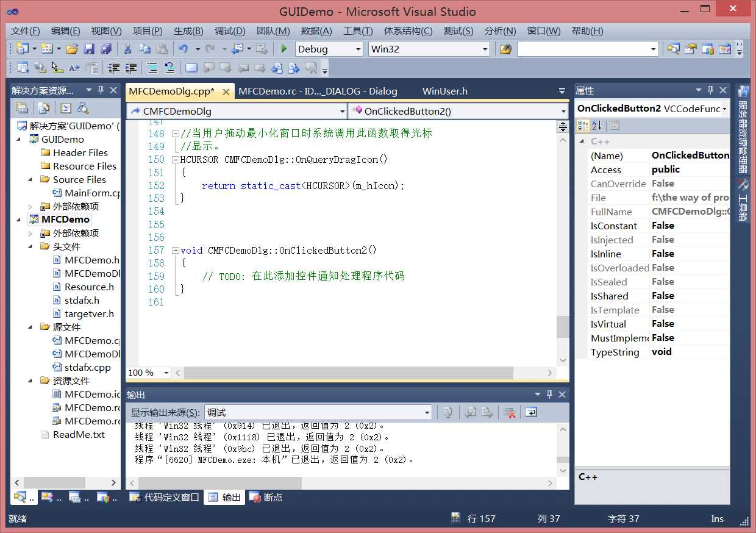Uncomment the selected lines icon

click(x=169, y=68)
